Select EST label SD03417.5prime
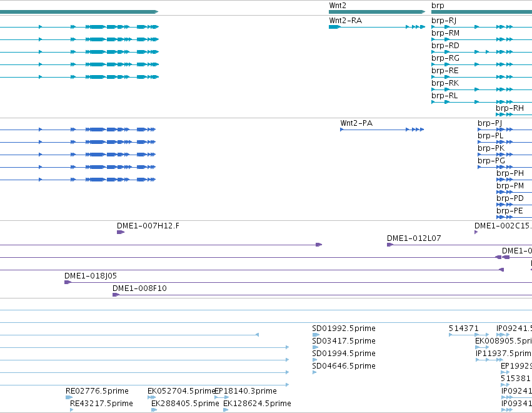Viewport: 532px width, 413px height. pos(344,341)
